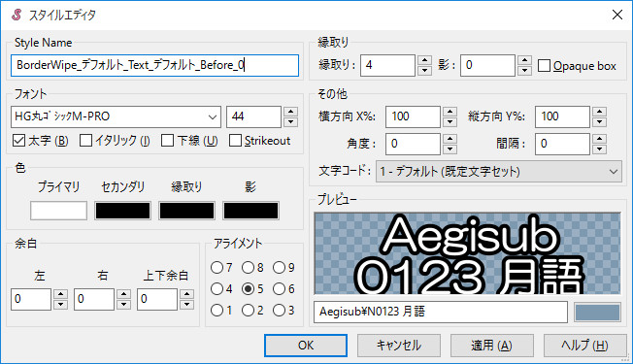Open the font name dropdown HG丸ゴシックM-PRO
Screen dimensions: 633x364
(116, 116)
